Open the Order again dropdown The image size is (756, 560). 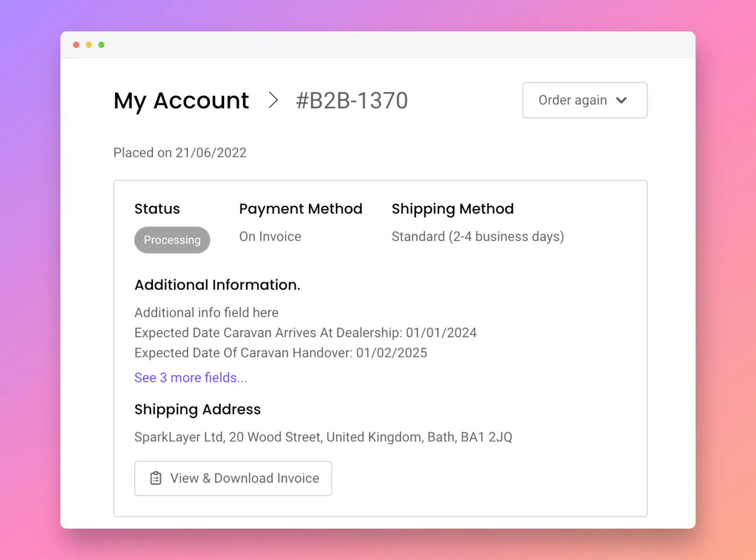coord(585,100)
